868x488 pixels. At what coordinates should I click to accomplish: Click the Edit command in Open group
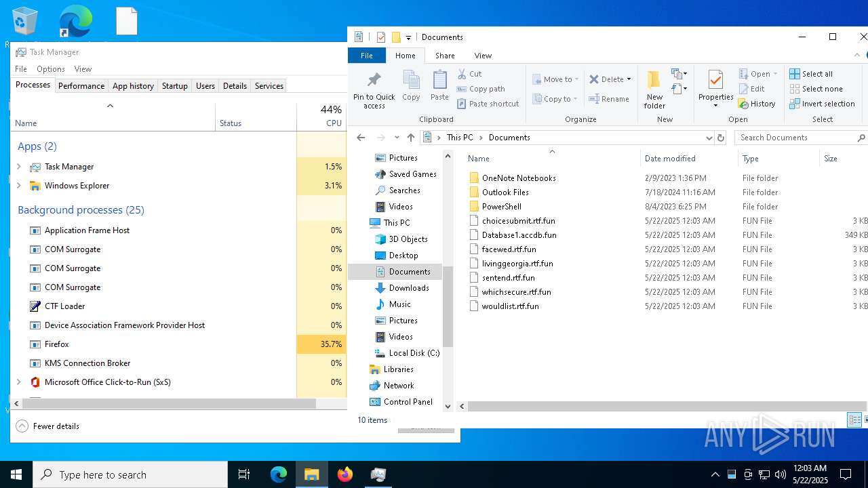[751, 89]
